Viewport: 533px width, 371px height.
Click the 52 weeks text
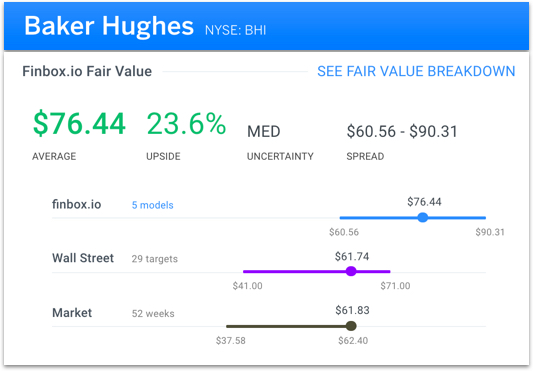point(153,314)
